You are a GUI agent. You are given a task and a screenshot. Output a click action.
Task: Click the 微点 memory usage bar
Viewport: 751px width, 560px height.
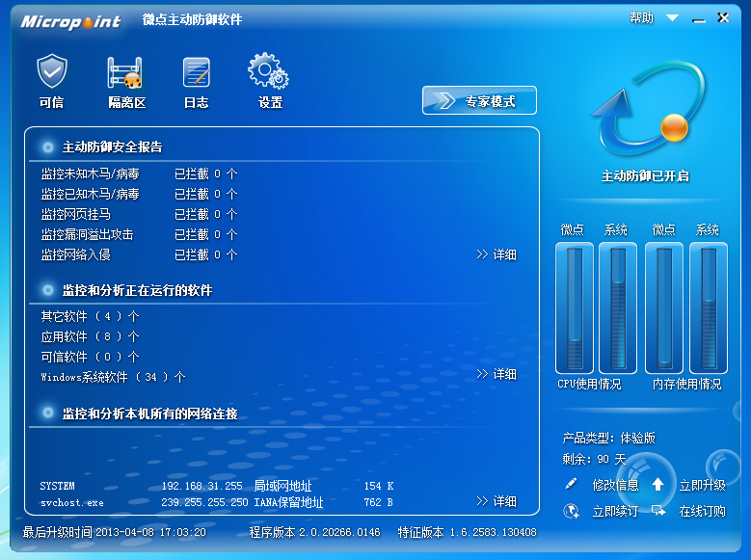(x=664, y=308)
